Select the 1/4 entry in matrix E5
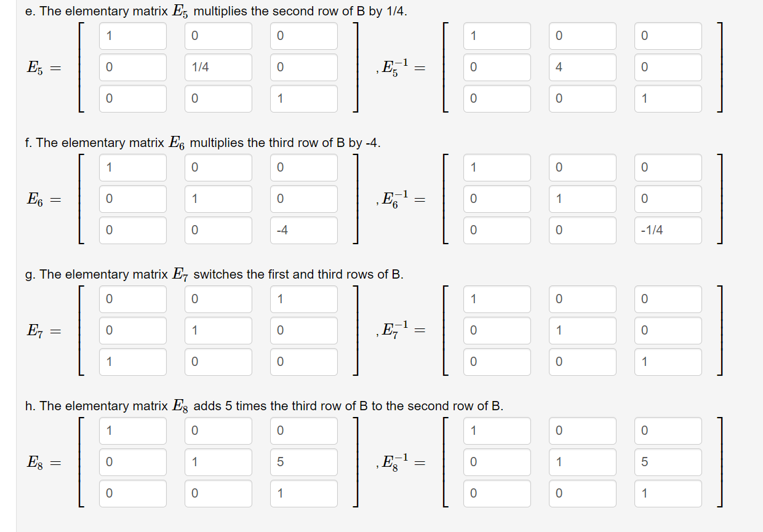Viewport: 763px width, 532px height. coord(218,67)
